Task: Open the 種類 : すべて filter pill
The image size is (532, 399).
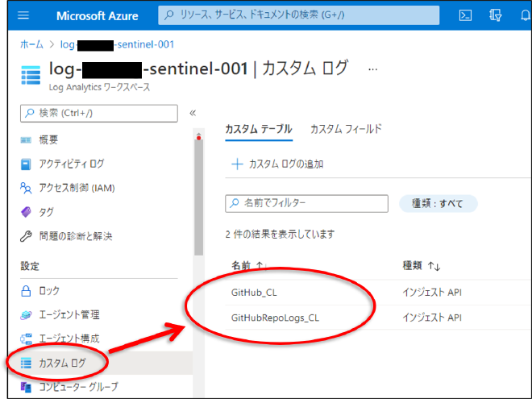Action: click(438, 204)
